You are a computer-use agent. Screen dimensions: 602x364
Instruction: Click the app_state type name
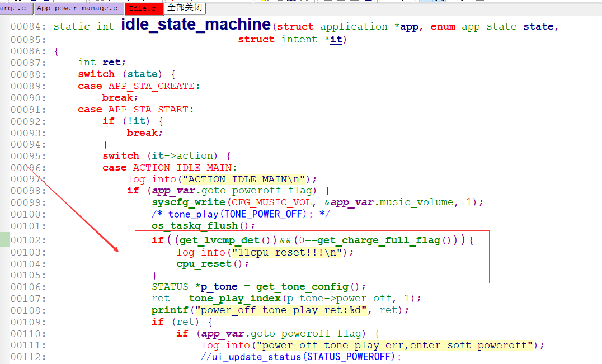click(x=489, y=27)
